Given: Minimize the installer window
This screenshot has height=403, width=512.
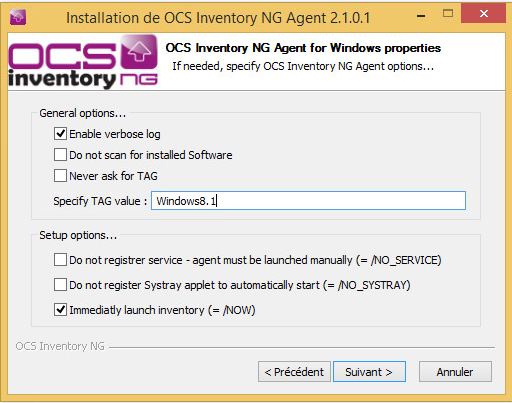Looking at the screenshot, I should point(421,16).
